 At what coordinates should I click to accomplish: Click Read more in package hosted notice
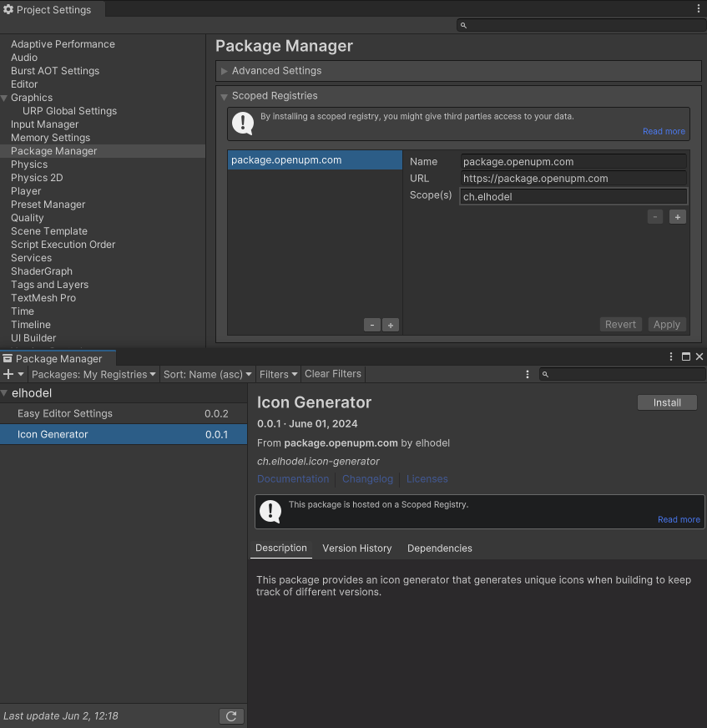point(679,519)
